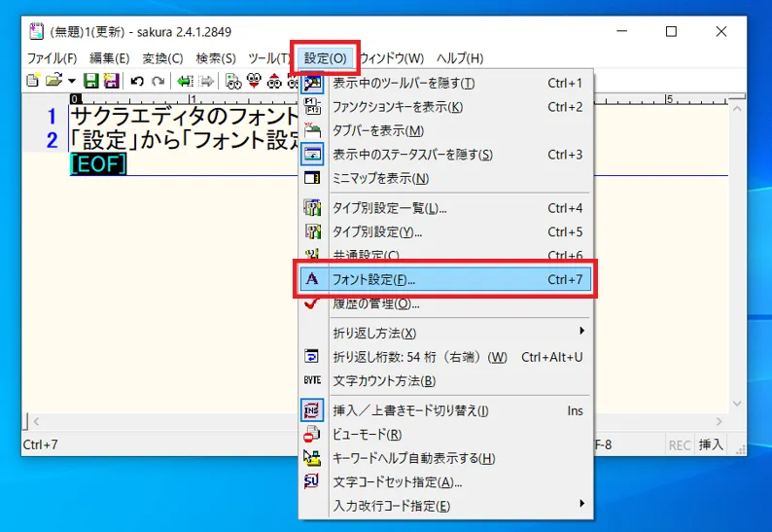
Task: Click the up arrow of the vertical scrollbar
Action: (737, 109)
